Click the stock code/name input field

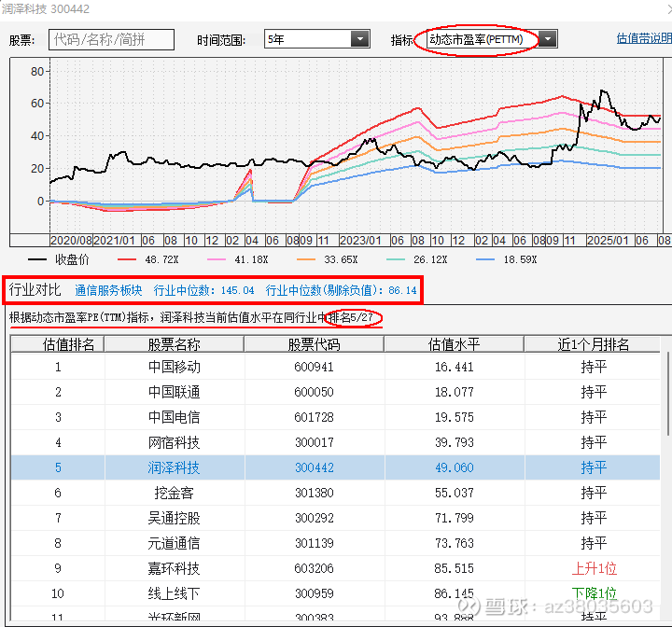tap(111, 40)
